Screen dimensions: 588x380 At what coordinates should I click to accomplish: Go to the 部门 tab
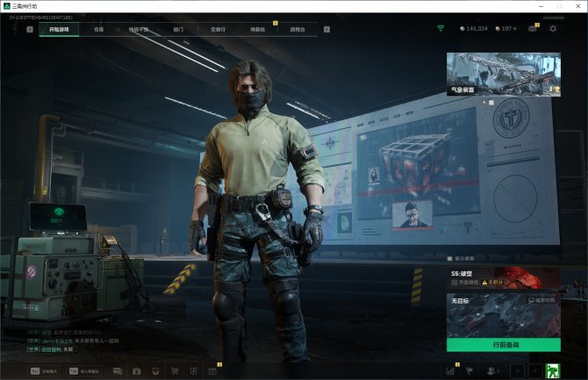[x=178, y=29]
